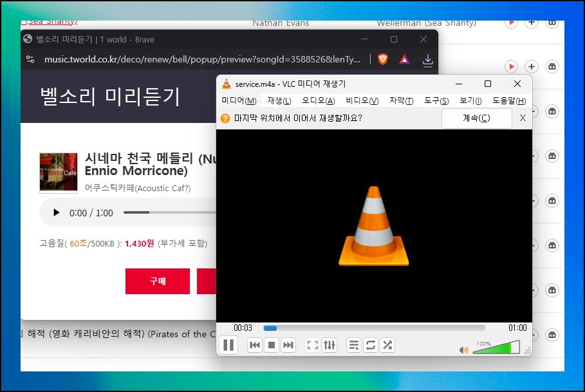This screenshot has width=585, height=392.
Task: Play the ringtone preview in Brave
Action: [57, 212]
